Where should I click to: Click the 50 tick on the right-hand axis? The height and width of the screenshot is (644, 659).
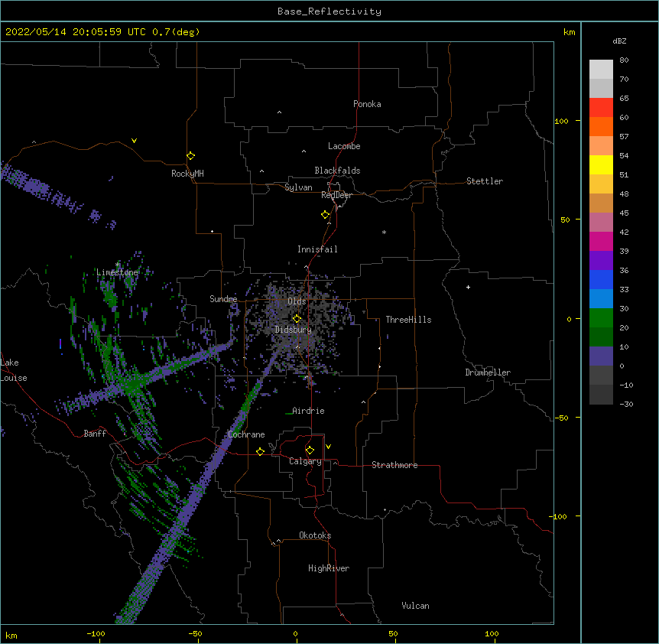point(565,220)
